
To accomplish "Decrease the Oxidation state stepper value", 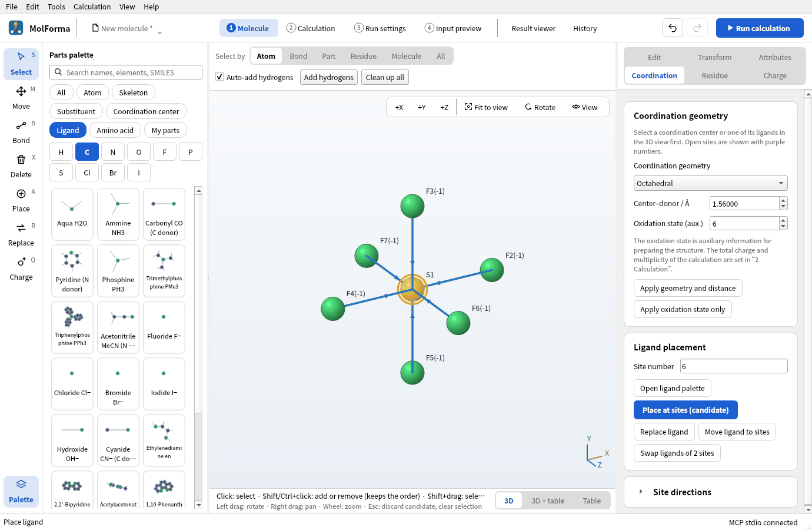I will pyautogui.click(x=783, y=227).
